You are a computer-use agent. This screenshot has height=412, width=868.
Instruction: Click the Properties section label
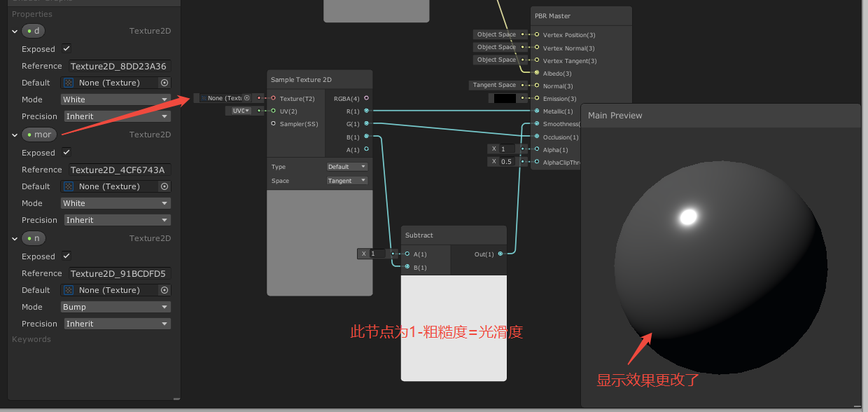[x=32, y=14]
